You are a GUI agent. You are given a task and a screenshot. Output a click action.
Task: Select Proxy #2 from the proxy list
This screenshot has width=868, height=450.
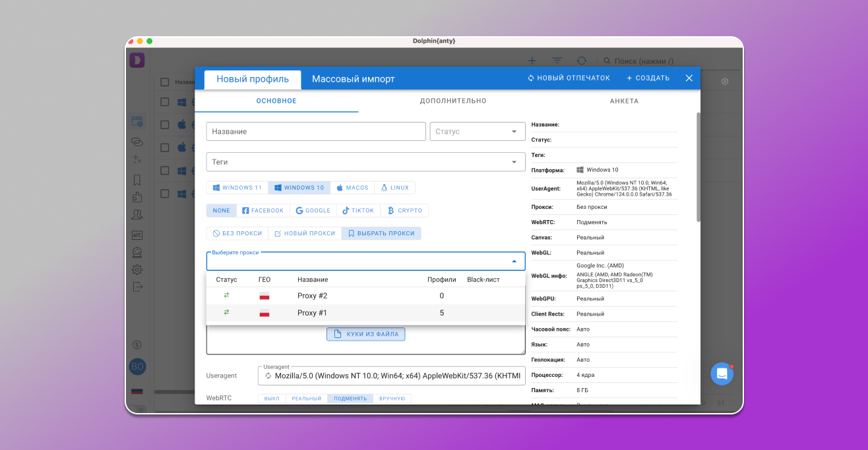[312, 296]
